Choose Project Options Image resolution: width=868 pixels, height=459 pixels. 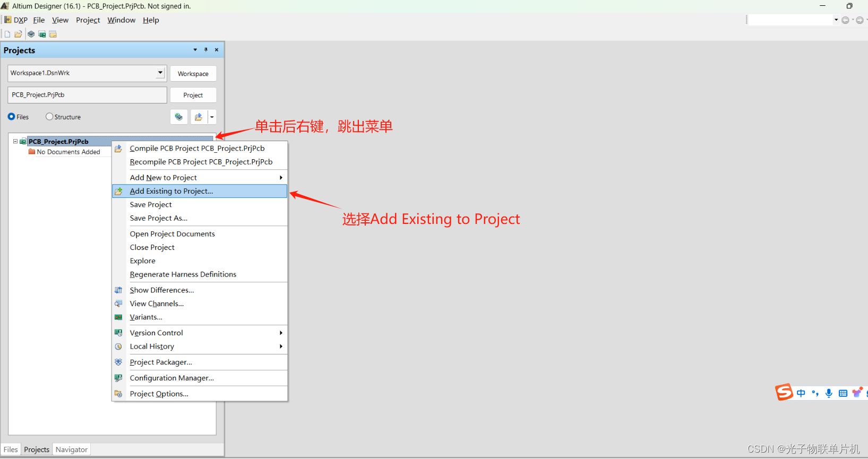tap(200, 394)
